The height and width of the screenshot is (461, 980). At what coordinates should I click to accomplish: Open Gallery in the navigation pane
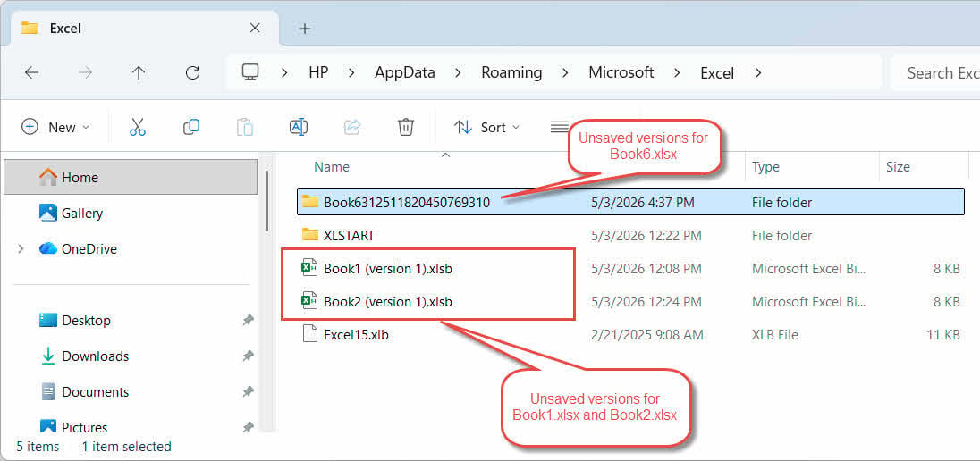[81, 213]
